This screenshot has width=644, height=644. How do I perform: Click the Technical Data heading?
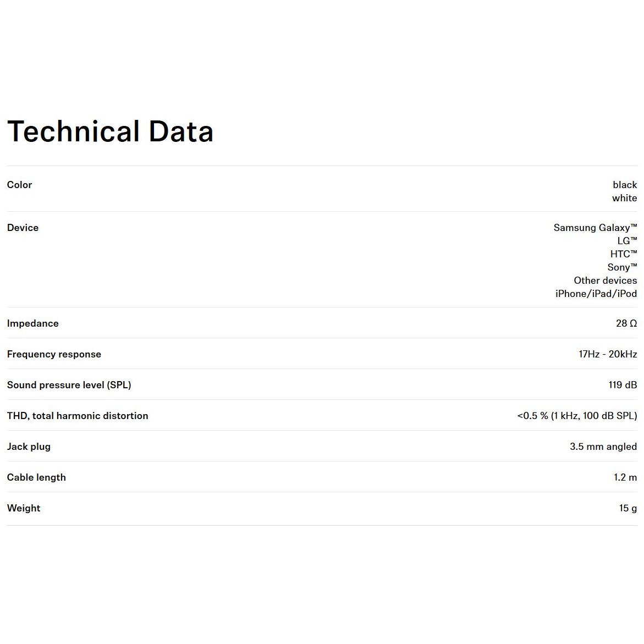110,131
